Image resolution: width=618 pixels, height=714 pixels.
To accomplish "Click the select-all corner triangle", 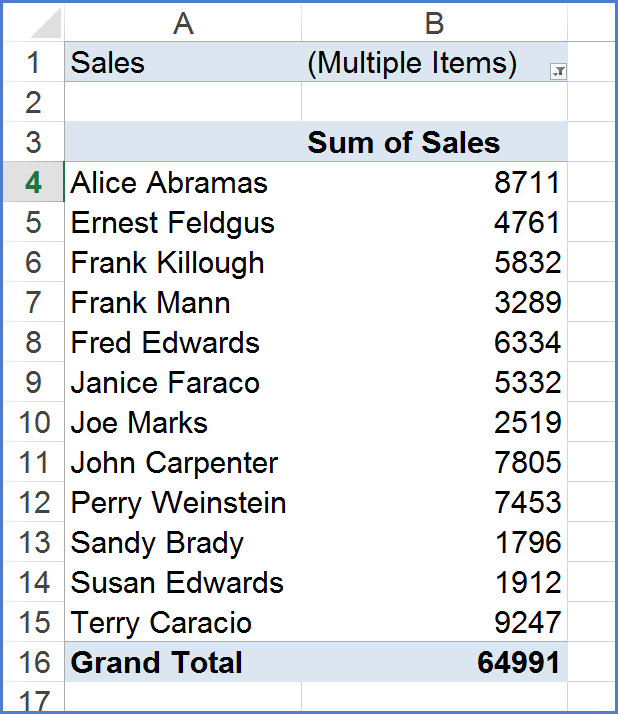I will tap(46, 23).
